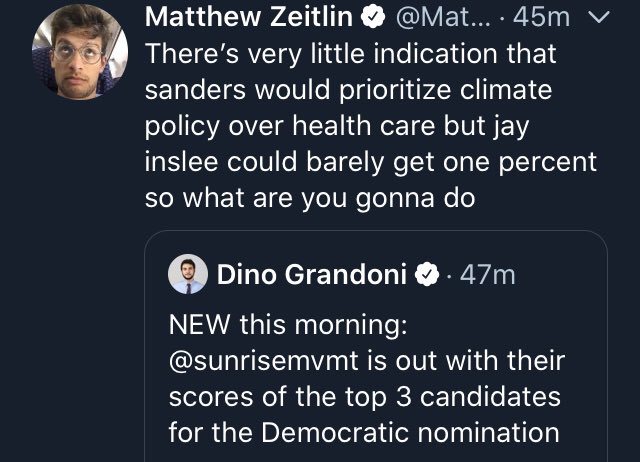Image resolution: width=640 pixels, height=462 pixels.
Task: Click the 47m quoted tweet timestamp
Action: click(x=488, y=274)
